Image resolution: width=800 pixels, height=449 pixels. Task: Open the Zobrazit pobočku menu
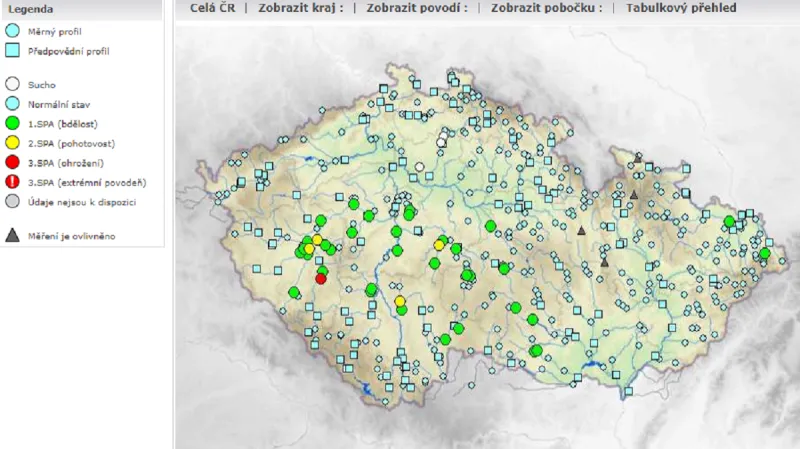[x=546, y=8]
